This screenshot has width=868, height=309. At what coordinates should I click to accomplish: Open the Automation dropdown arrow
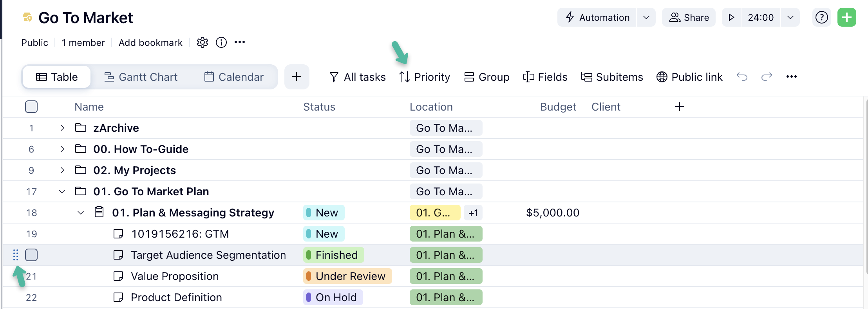(x=646, y=18)
